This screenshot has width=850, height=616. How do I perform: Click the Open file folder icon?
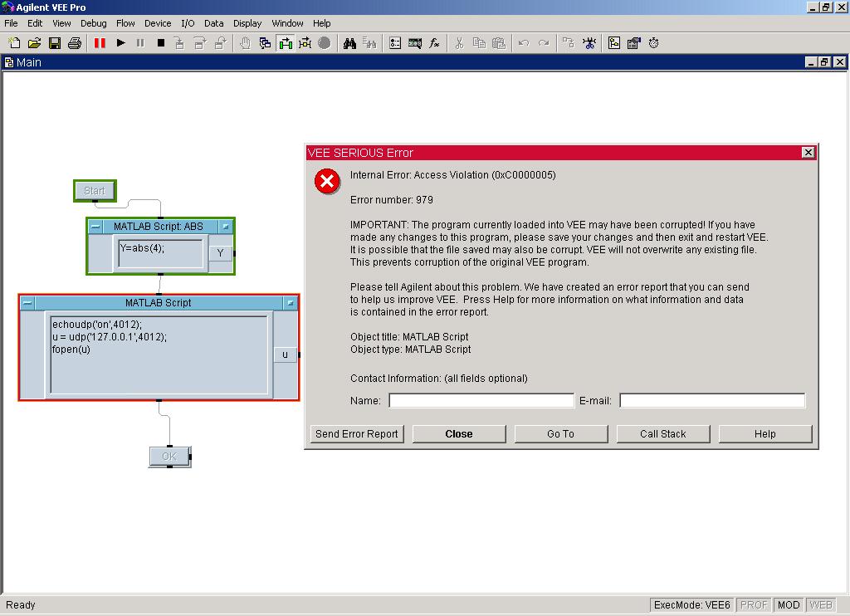click(35, 43)
